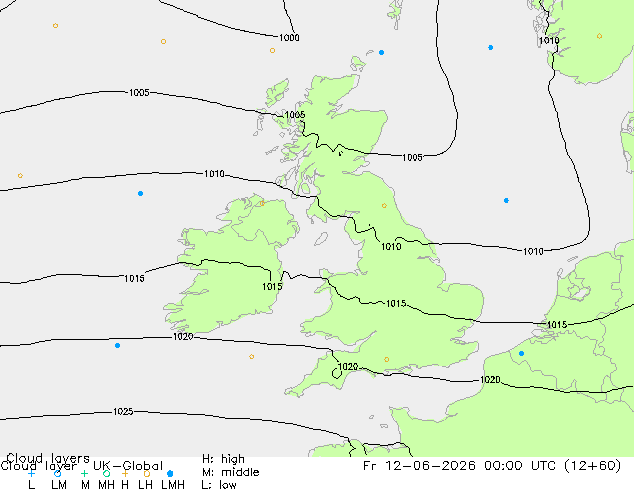Select the orange marker beside the 1000 label
Screen dimensions: 634x490
[x=273, y=51]
